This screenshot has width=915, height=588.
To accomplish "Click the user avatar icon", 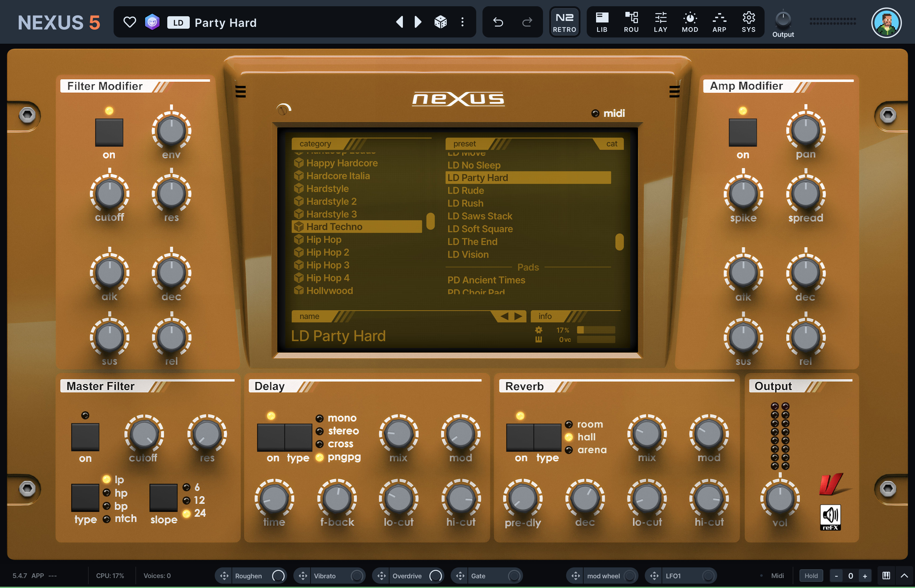I will 886,23.
